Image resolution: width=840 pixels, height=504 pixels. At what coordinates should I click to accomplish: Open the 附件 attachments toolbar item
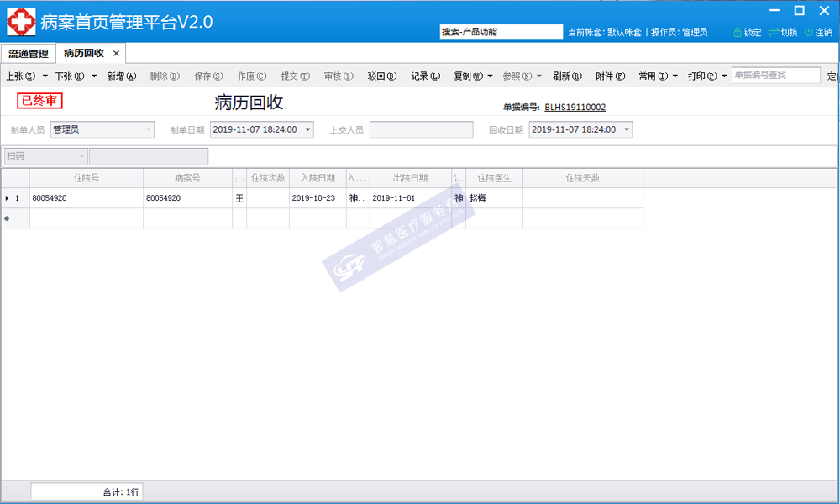[x=610, y=76]
